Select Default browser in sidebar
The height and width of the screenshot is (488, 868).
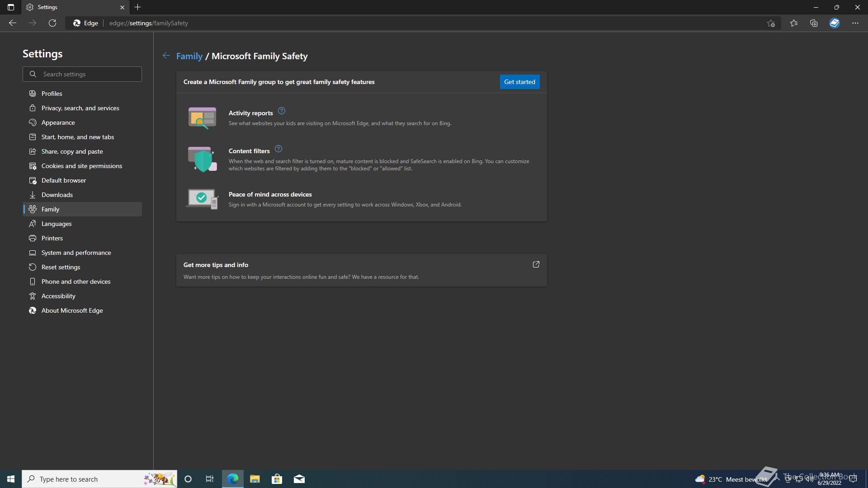pos(82,180)
